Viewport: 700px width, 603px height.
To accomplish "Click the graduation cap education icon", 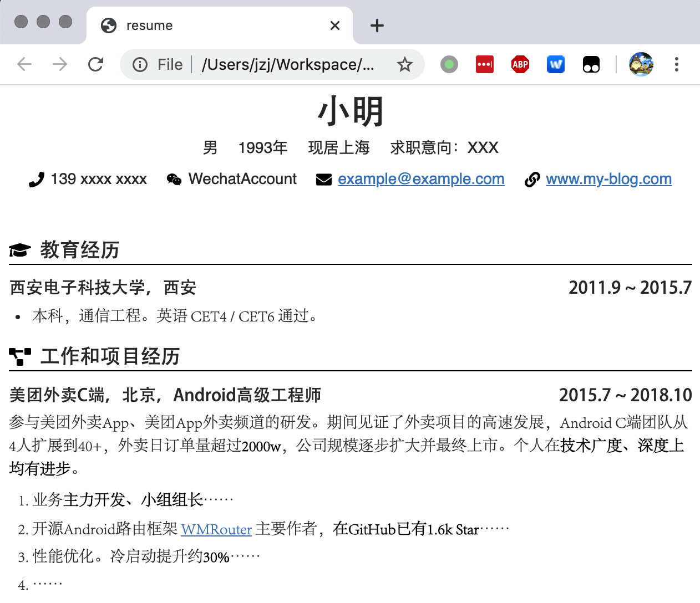I will pos(19,251).
